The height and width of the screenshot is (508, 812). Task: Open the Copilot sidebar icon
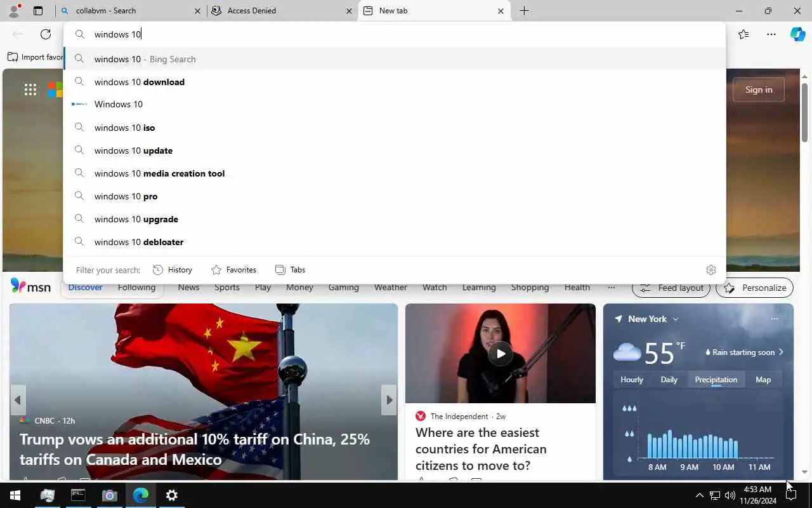(797, 34)
